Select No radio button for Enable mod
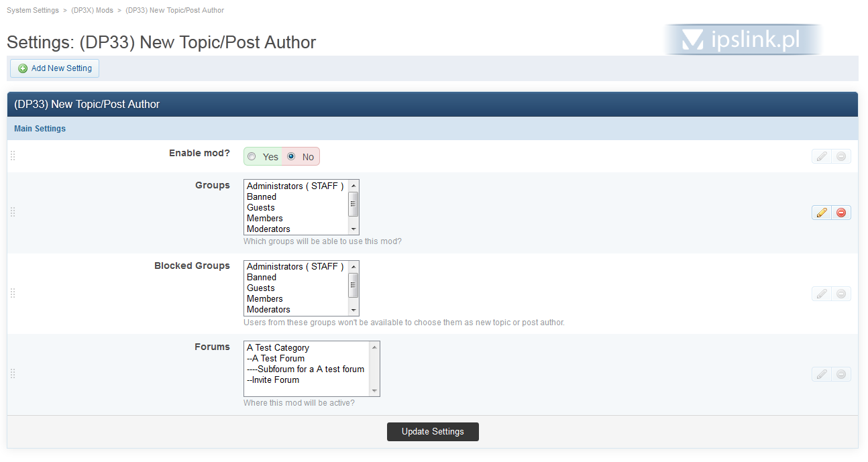This screenshot has height=462, width=868. (x=291, y=157)
